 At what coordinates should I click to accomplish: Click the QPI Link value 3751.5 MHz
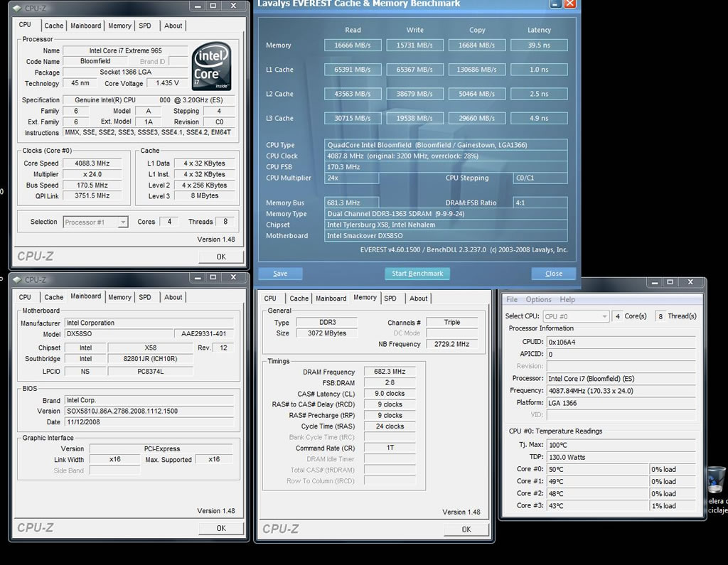click(x=92, y=196)
